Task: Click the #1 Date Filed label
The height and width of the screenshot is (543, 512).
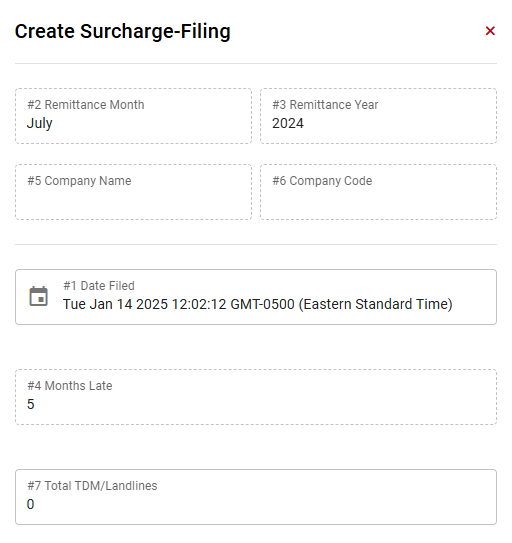Action: [x=99, y=286]
